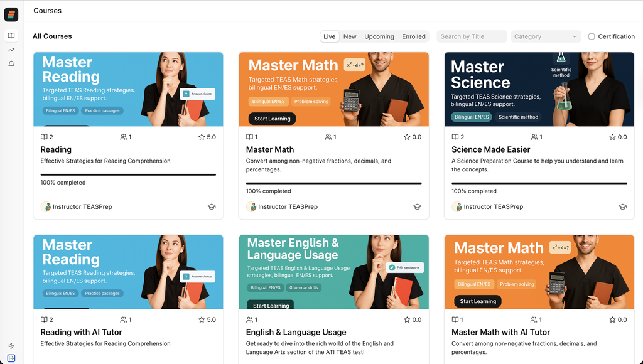The image size is (643, 364).
Task: Open the Category dropdown
Action: coord(546,36)
